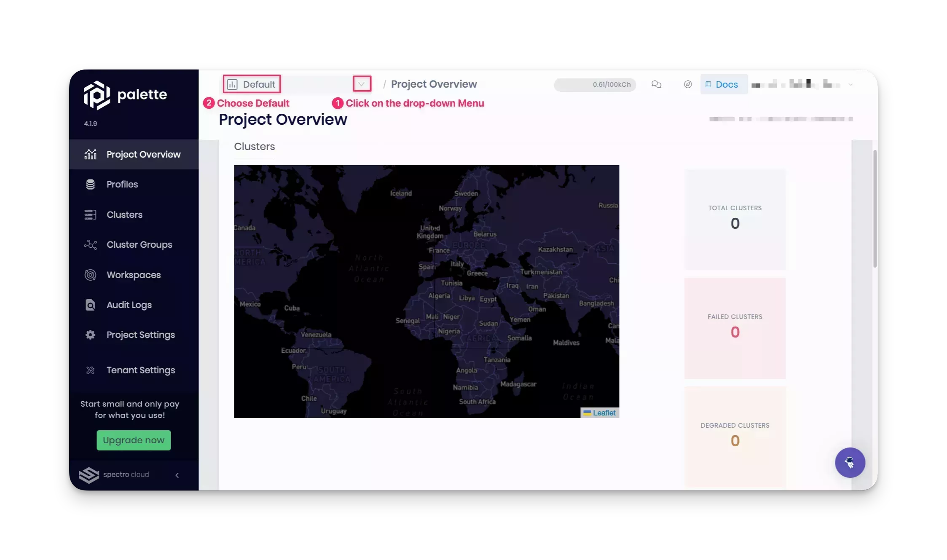Collapse the sidebar with the chevron

pos(177,475)
